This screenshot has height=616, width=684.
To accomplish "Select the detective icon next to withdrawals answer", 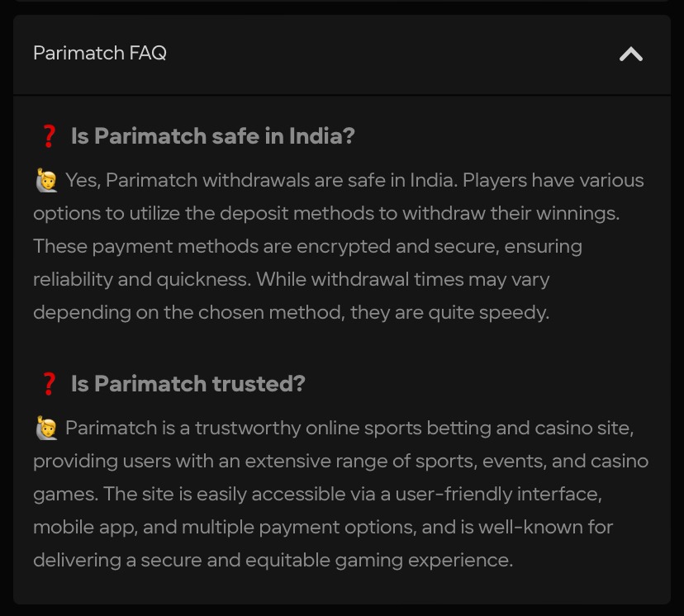I will tap(47, 180).
